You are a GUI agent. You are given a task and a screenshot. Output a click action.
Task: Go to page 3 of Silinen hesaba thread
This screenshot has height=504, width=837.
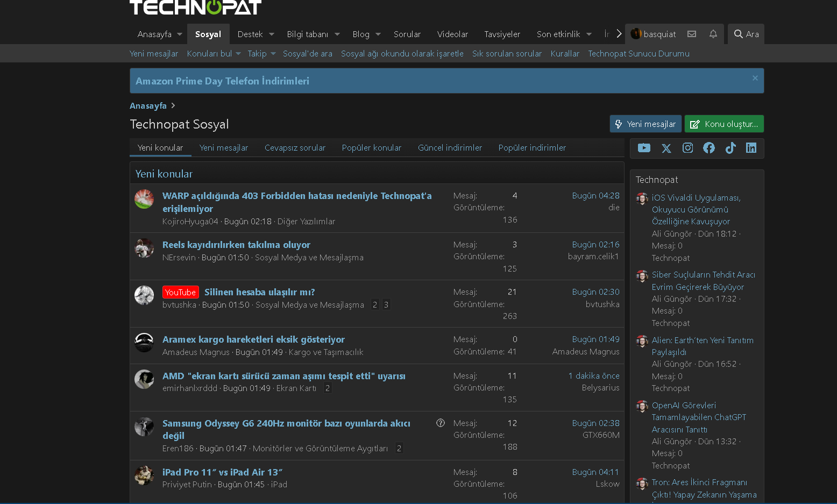386,304
